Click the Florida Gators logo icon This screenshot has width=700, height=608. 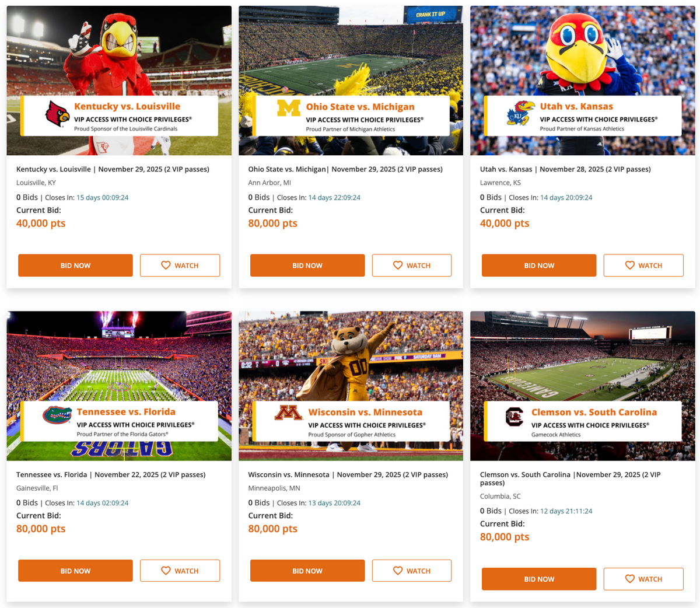click(57, 415)
